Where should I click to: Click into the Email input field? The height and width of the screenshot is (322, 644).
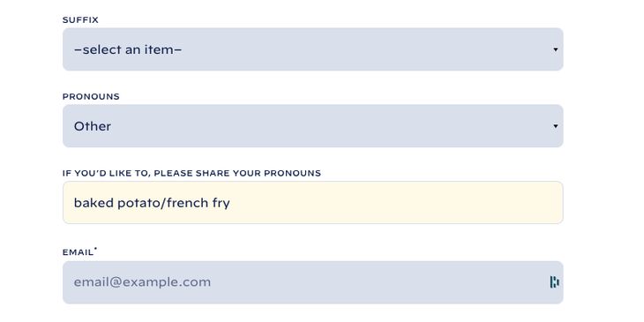coord(313,282)
